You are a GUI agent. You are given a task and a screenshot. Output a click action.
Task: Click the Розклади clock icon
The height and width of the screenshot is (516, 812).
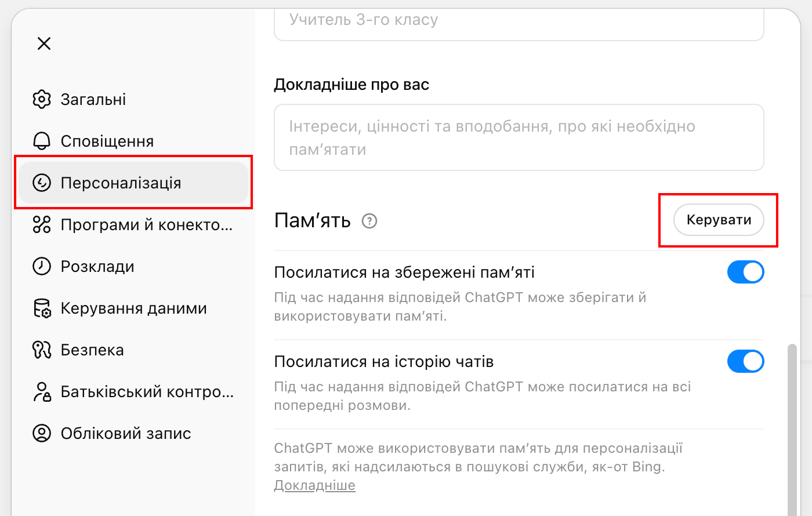(x=42, y=267)
